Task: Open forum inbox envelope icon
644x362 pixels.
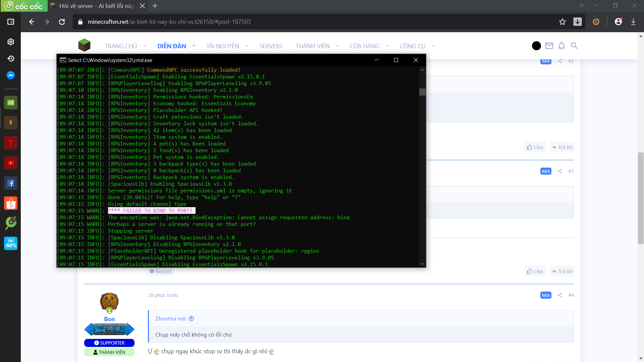Action: click(549, 46)
